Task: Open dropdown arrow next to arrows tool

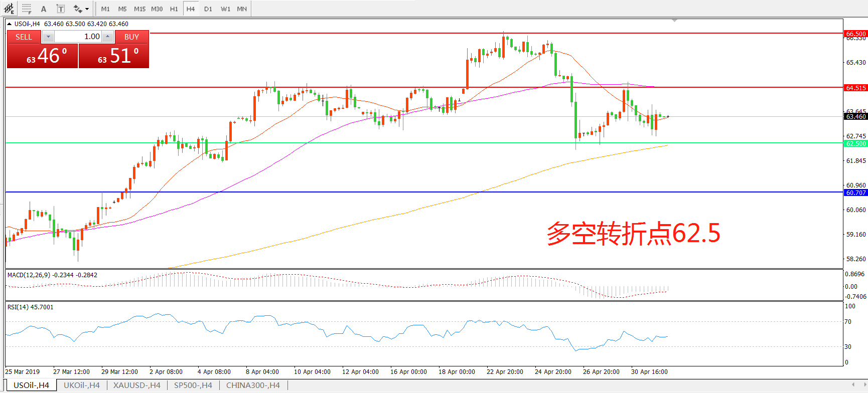Action: coord(87,9)
